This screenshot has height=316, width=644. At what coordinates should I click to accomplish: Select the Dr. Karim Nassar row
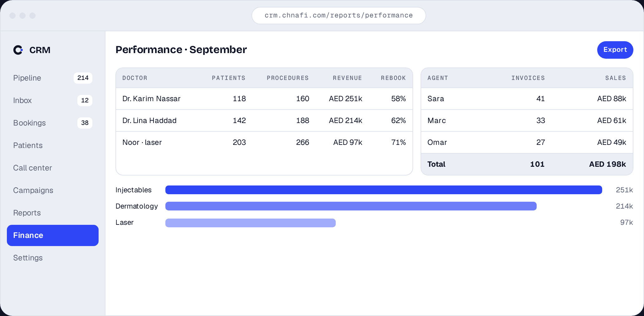[x=264, y=99]
